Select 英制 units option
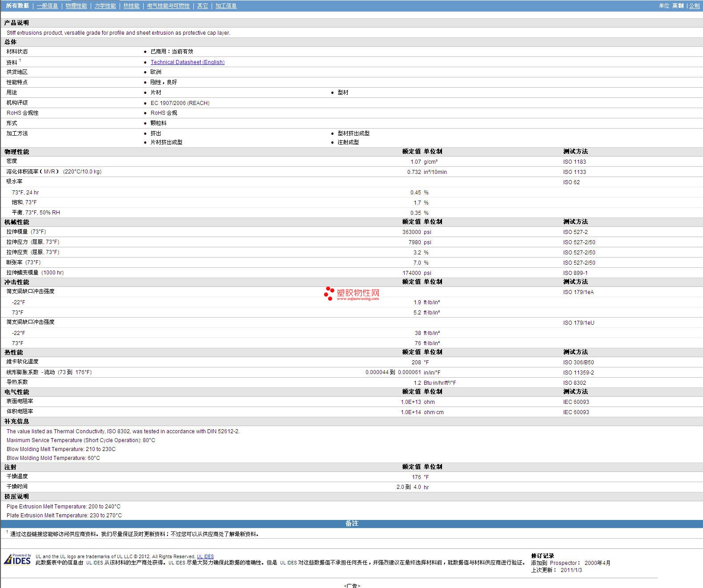This screenshot has height=588, width=703. pyautogui.click(x=678, y=6)
